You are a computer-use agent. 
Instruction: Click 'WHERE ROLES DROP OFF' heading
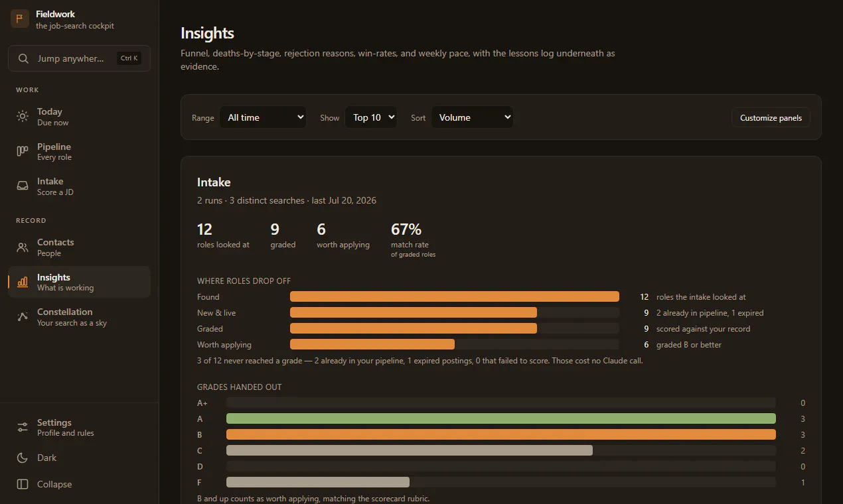pyautogui.click(x=244, y=281)
